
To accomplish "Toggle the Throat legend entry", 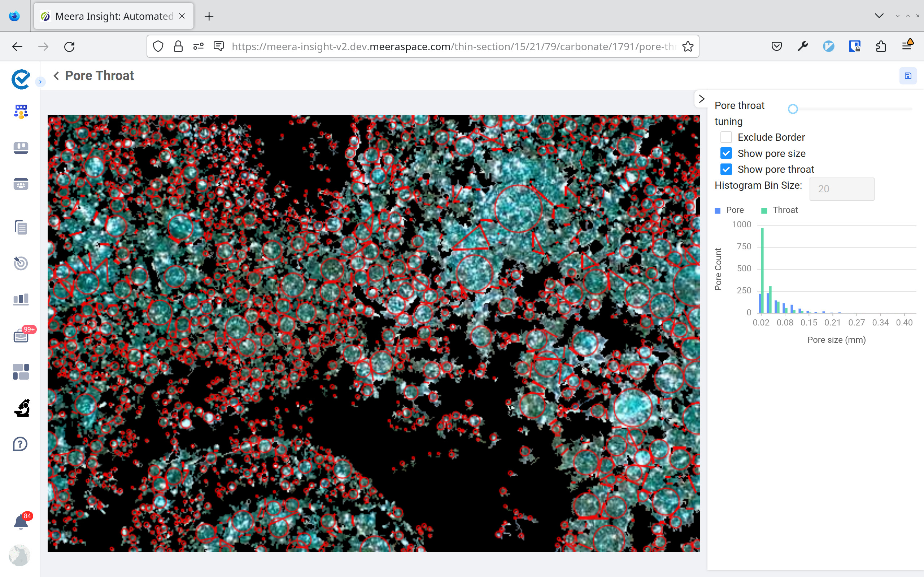I will tap(779, 210).
